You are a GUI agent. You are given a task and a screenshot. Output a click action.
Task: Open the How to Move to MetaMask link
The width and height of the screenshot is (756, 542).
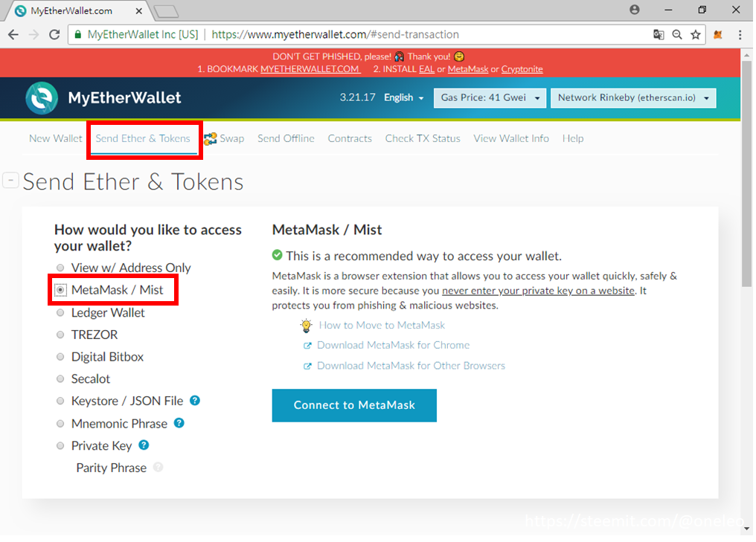(382, 326)
